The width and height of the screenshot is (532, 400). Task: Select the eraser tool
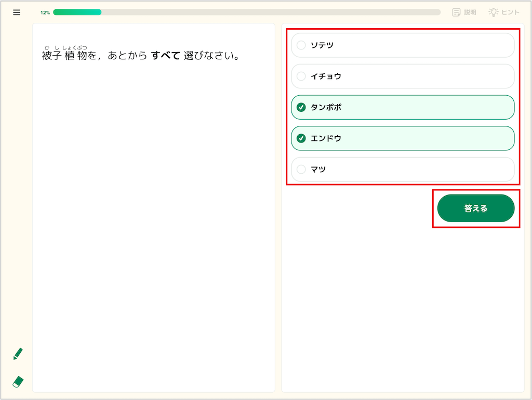point(18,382)
